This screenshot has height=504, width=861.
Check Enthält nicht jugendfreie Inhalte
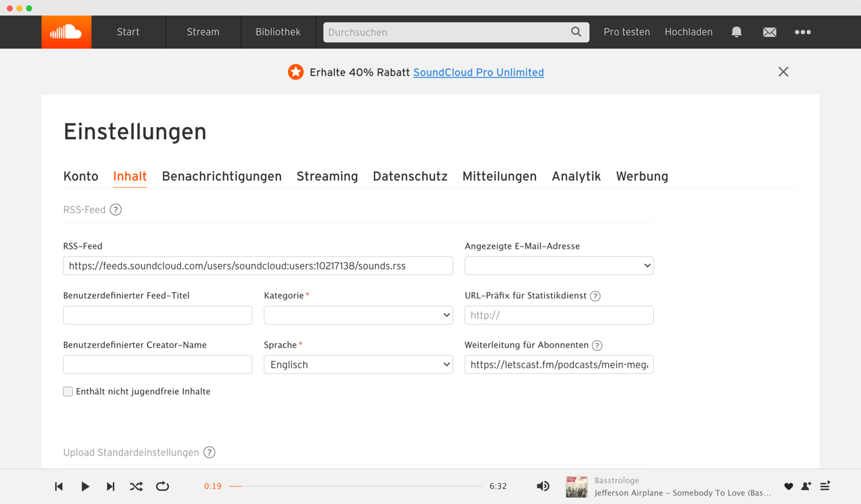pos(68,392)
